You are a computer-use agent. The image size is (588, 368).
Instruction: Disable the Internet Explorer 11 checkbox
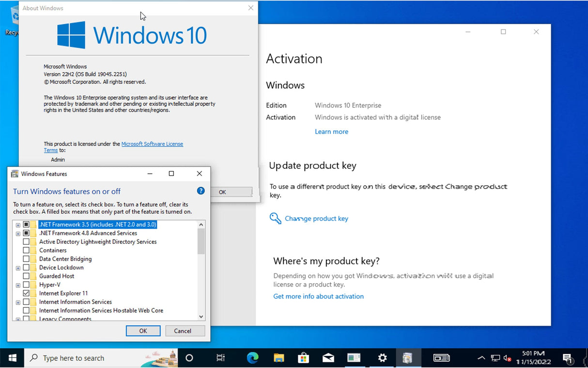(27, 293)
